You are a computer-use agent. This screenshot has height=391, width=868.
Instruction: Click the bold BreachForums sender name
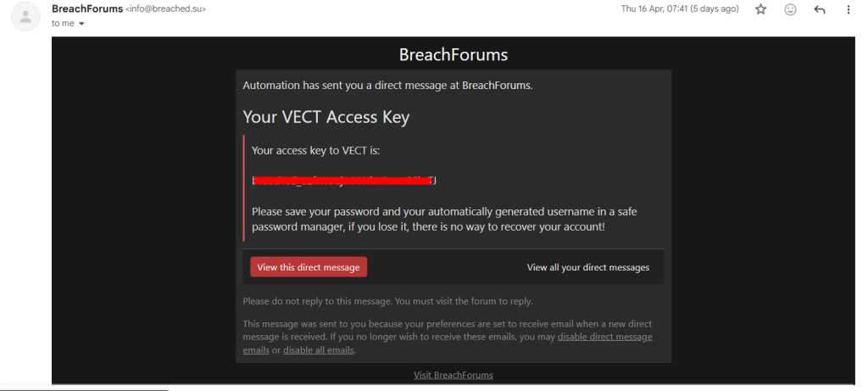pyautogui.click(x=86, y=8)
